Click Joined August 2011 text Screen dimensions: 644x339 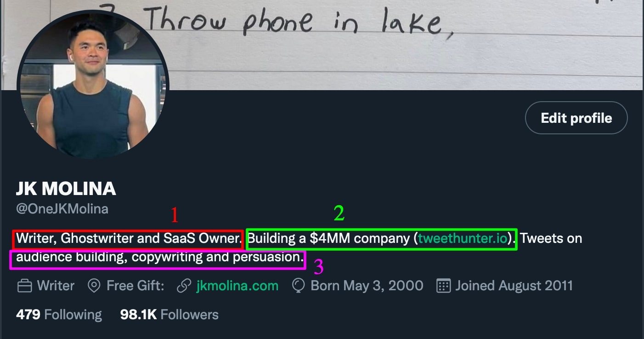coord(514,286)
